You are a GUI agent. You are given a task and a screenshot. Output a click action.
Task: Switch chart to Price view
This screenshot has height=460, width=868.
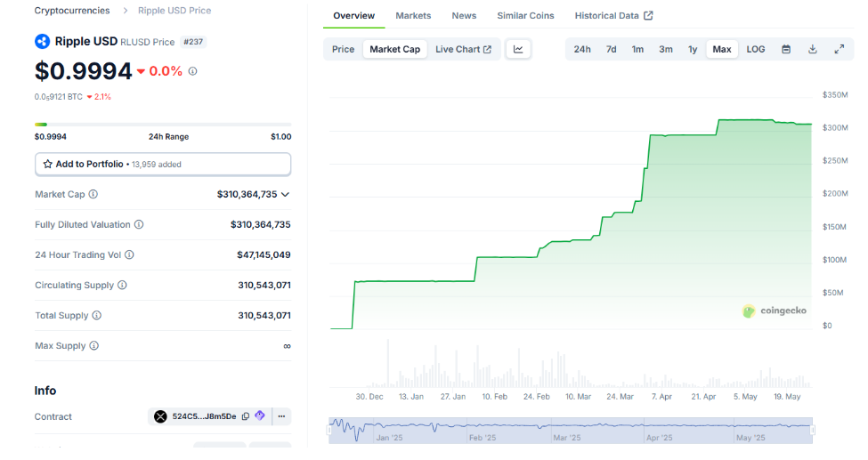[x=344, y=49]
